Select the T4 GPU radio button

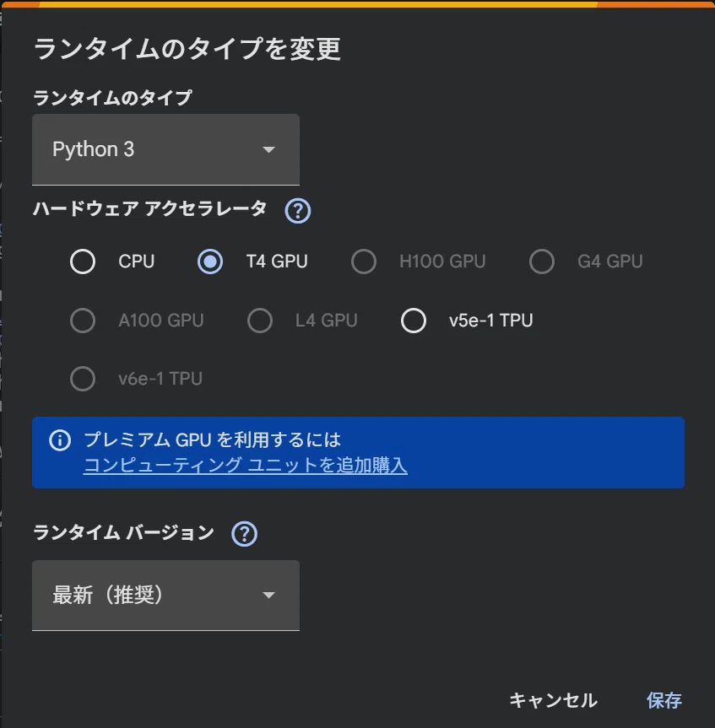[x=210, y=262]
